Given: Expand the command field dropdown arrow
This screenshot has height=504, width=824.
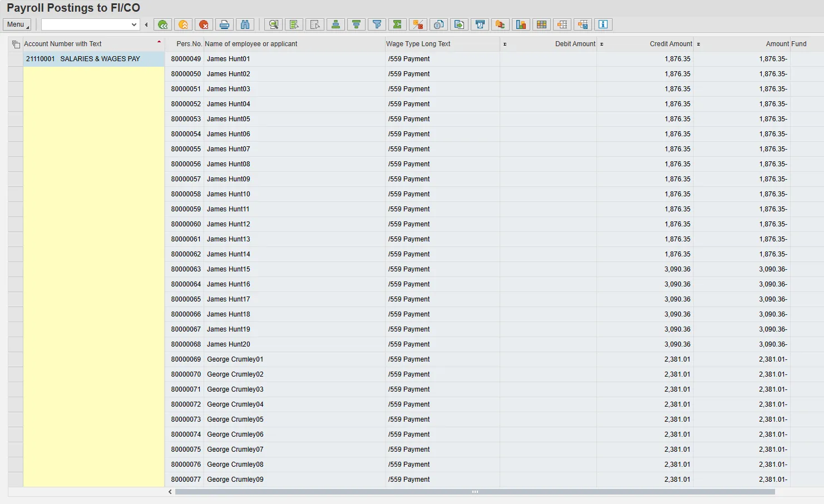Looking at the screenshot, I should pos(134,24).
